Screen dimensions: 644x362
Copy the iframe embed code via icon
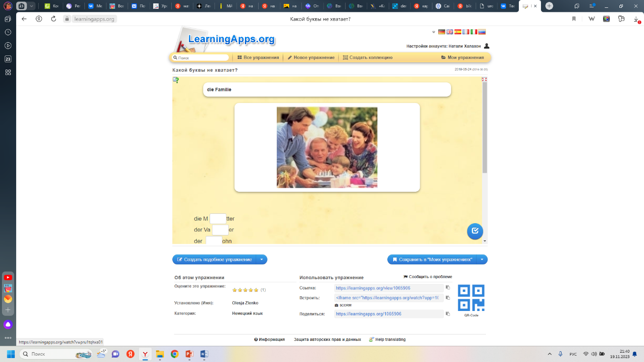pos(448,298)
